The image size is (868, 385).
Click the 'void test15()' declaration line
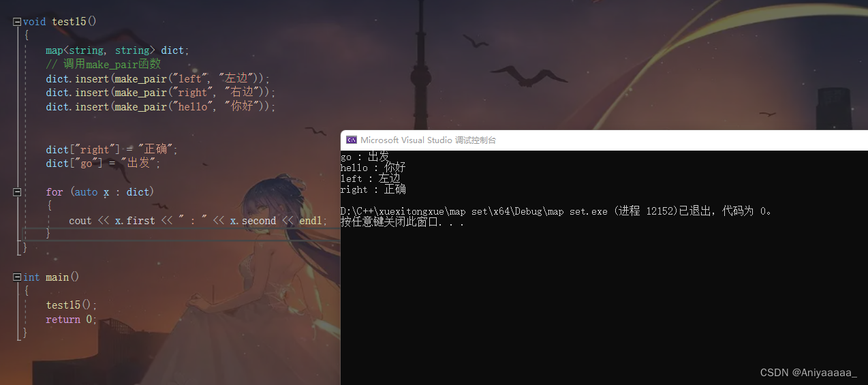click(60, 22)
